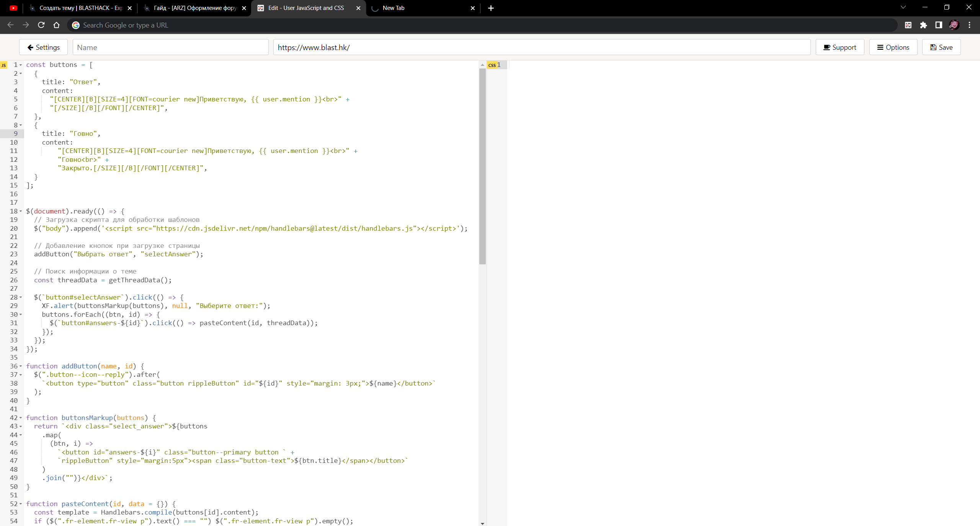Click the JS editor vertical scrollbar thumb
980x526 pixels.
click(x=482, y=166)
